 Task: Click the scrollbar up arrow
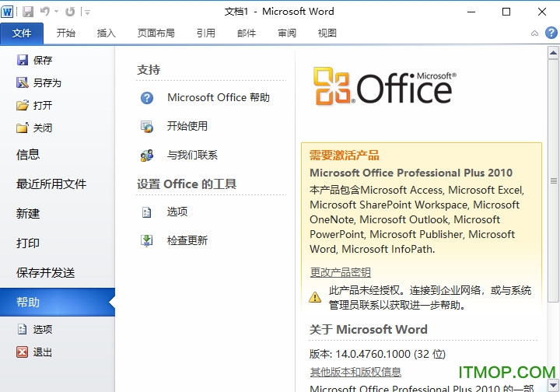tap(553, 53)
